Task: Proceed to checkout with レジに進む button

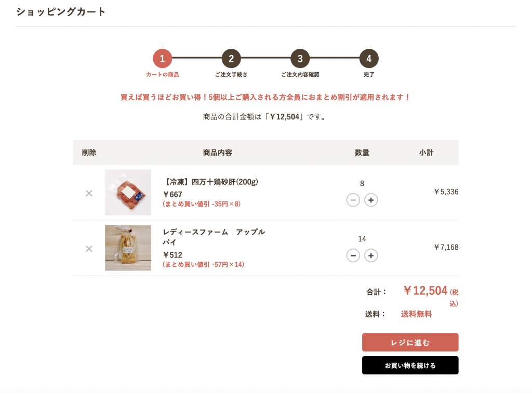Action: tap(410, 343)
